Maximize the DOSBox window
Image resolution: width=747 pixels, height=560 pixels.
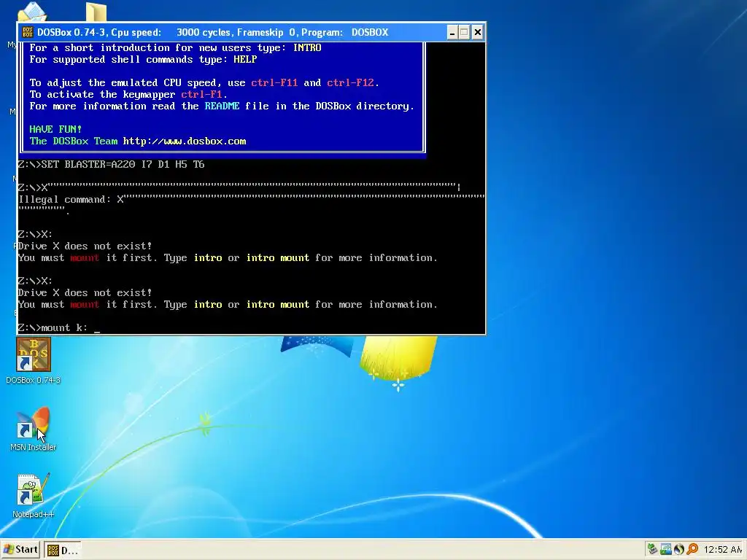464,32
